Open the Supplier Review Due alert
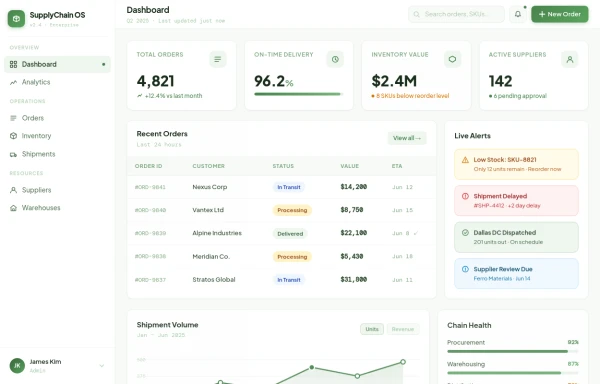600x384 pixels. [516, 273]
